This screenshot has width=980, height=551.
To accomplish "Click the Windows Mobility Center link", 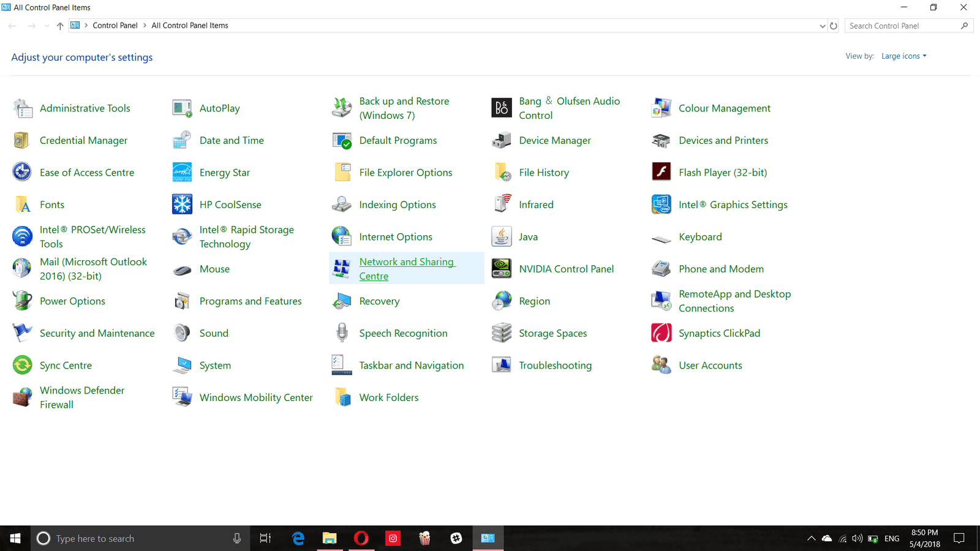I will coord(256,397).
